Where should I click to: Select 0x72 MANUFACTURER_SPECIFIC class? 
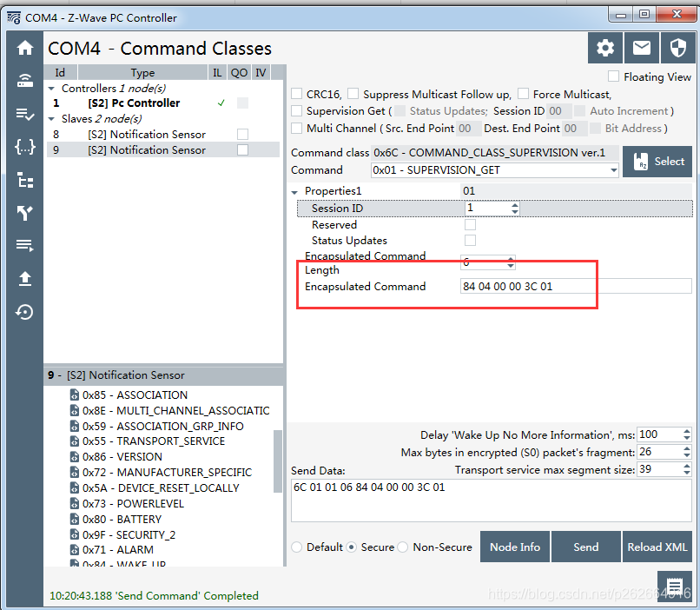coord(167,472)
